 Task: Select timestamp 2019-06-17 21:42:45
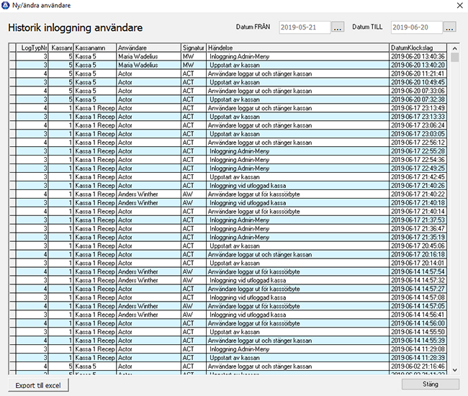pos(418,177)
